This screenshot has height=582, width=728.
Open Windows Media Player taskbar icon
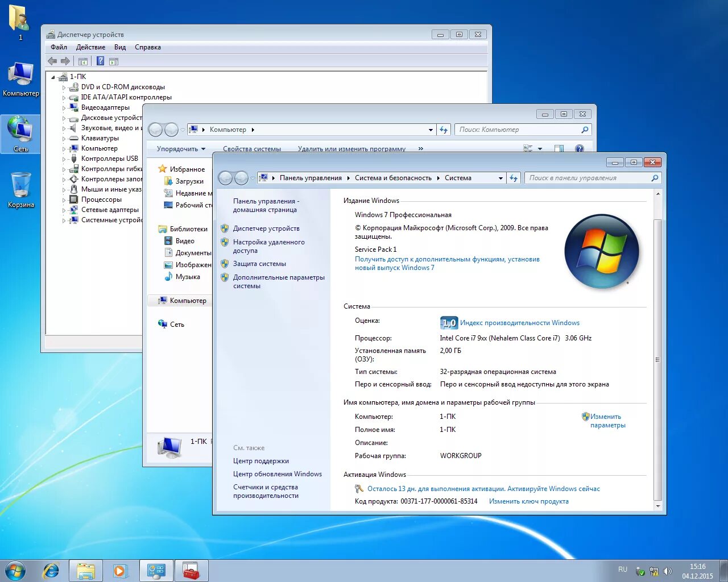(x=121, y=571)
